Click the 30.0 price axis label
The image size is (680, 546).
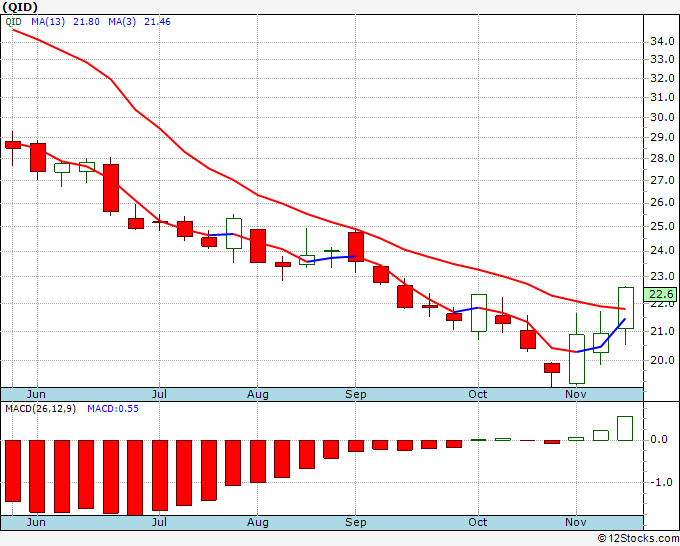662,117
